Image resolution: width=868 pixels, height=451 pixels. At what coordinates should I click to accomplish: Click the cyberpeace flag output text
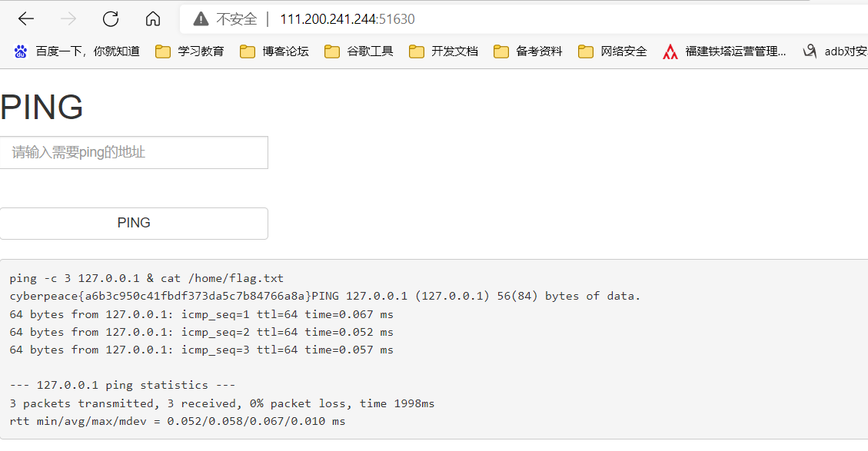(161, 296)
